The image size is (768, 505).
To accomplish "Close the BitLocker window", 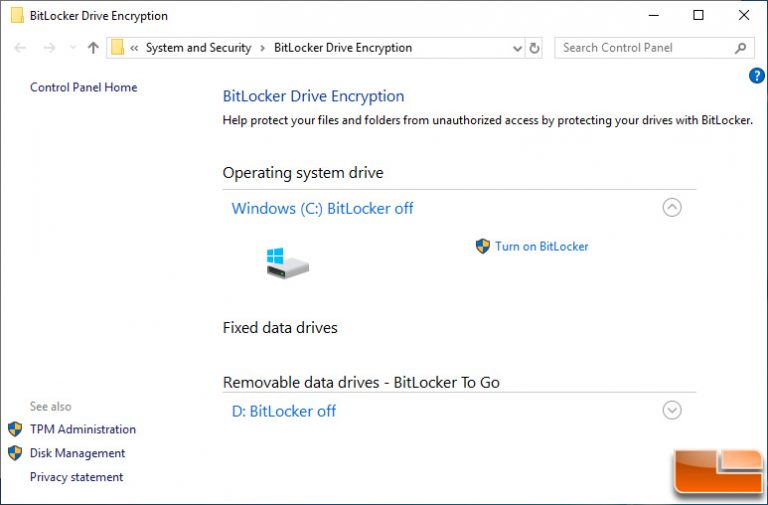I will (x=744, y=15).
